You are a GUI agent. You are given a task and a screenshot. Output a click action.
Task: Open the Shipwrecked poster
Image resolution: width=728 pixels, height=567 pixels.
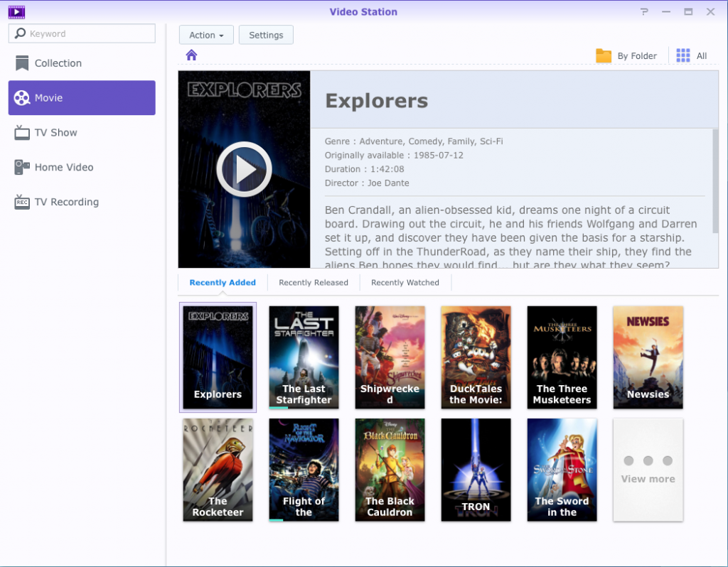pyautogui.click(x=390, y=357)
